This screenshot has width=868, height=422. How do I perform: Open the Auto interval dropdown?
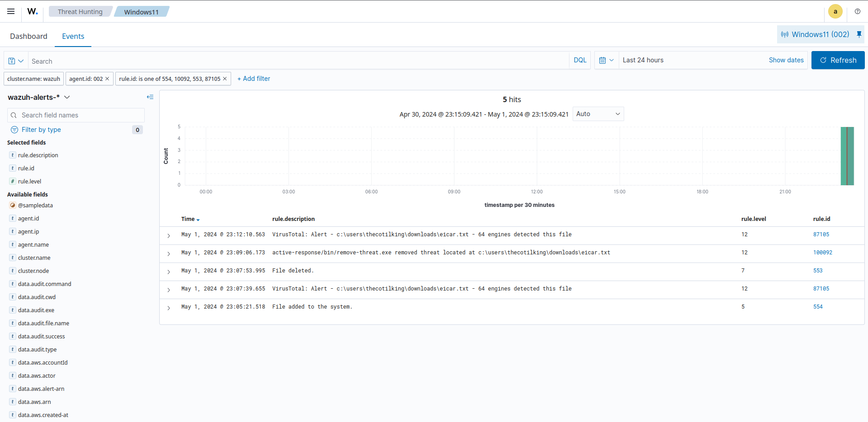pos(598,114)
